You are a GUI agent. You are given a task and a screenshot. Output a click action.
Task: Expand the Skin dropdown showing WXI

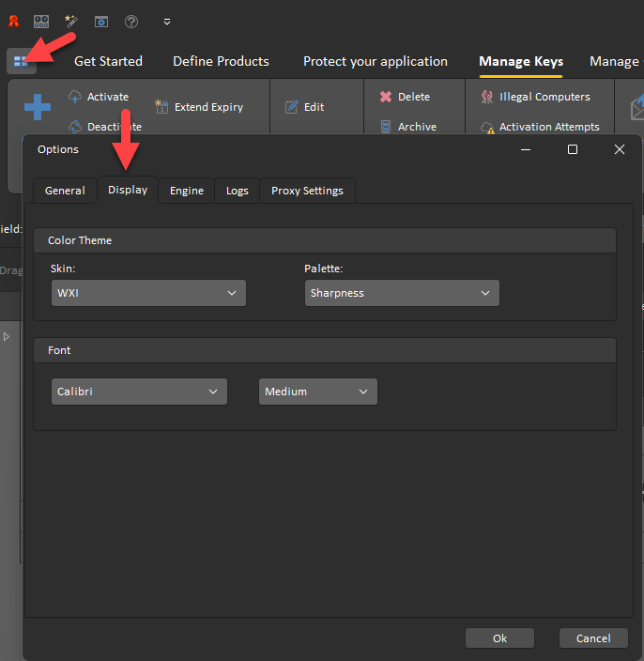[148, 293]
